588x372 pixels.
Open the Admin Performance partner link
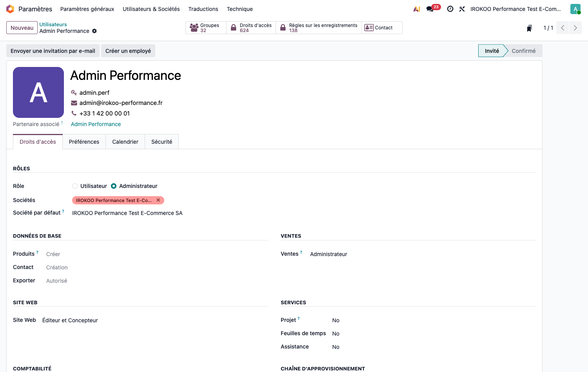pyautogui.click(x=96, y=124)
